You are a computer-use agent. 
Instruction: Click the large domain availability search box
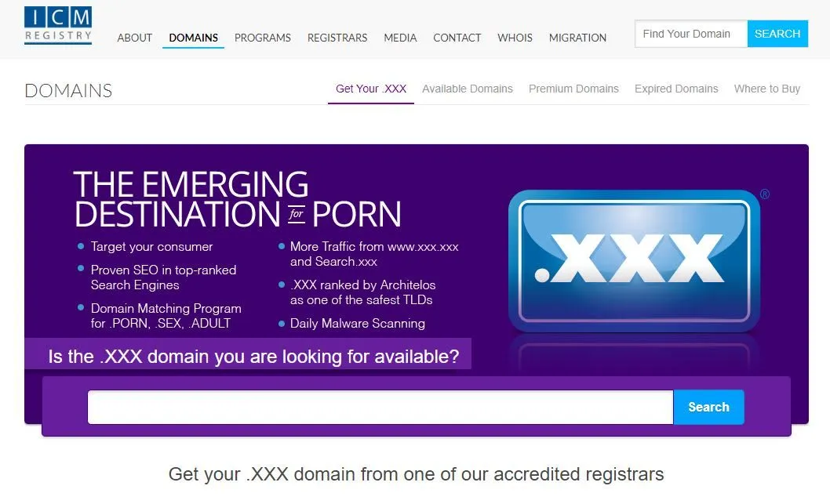coord(380,408)
